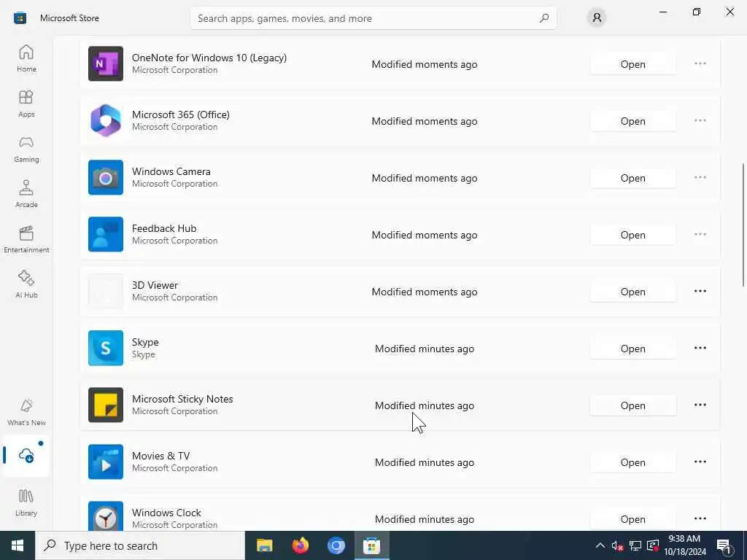Click the Microsoft Store logo icon
Screen dimensions: 747x560
click(x=20, y=18)
